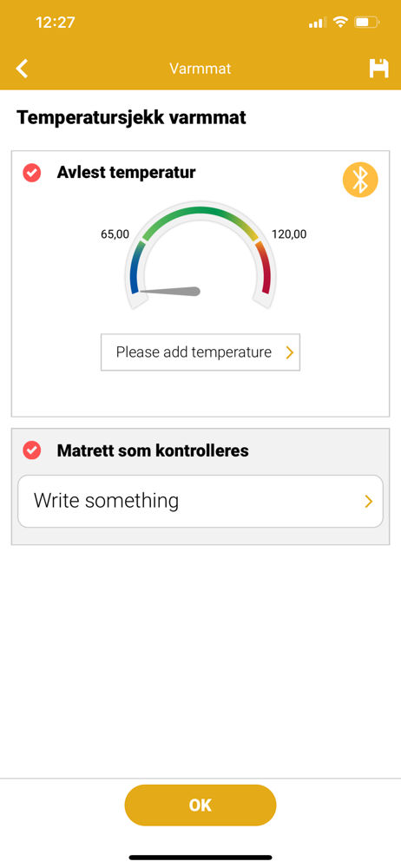Confirm with the OK button
The width and height of the screenshot is (401, 868).
pos(200,805)
